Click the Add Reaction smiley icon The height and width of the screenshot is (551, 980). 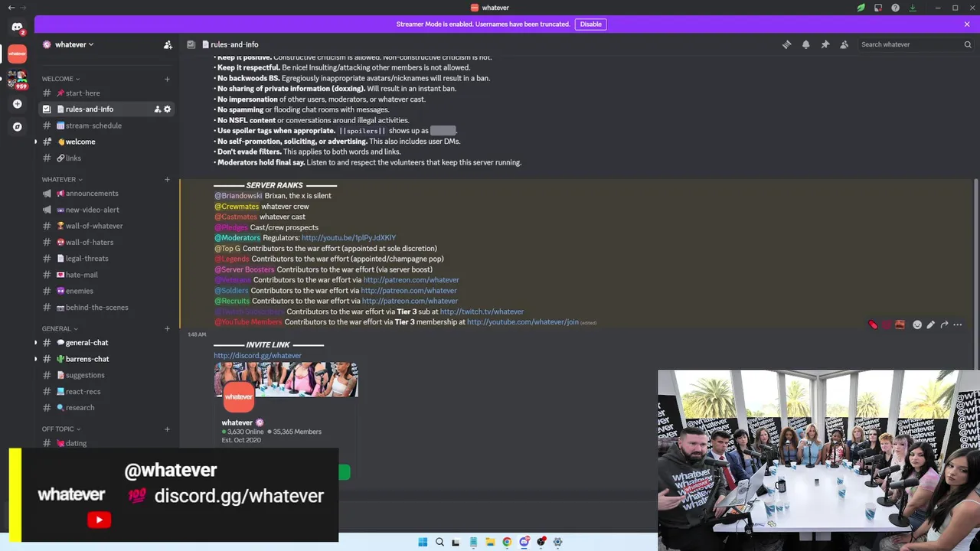click(x=917, y=324)
